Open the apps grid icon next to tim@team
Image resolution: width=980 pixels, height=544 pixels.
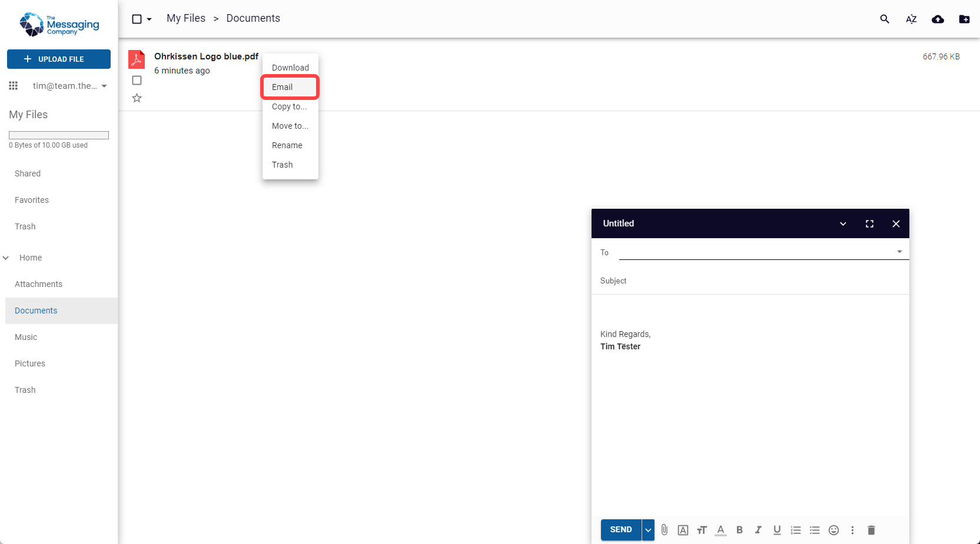click(13, 85)
